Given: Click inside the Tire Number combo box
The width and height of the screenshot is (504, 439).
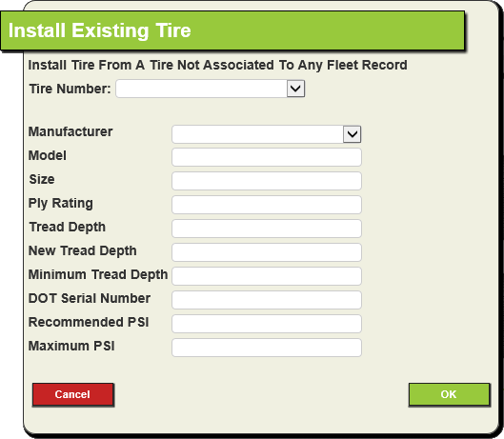Looking at the screenshot, I should coord(202,89).
